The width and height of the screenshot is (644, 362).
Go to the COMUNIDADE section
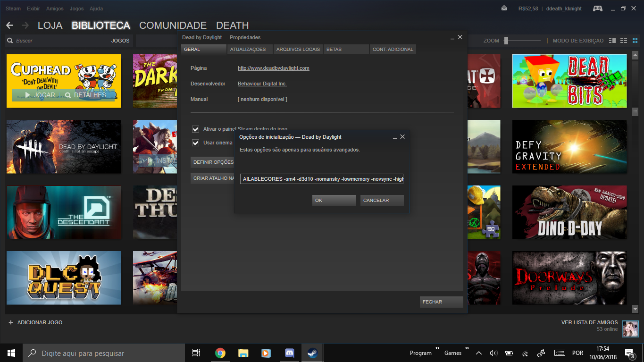[x=173, y=25]
